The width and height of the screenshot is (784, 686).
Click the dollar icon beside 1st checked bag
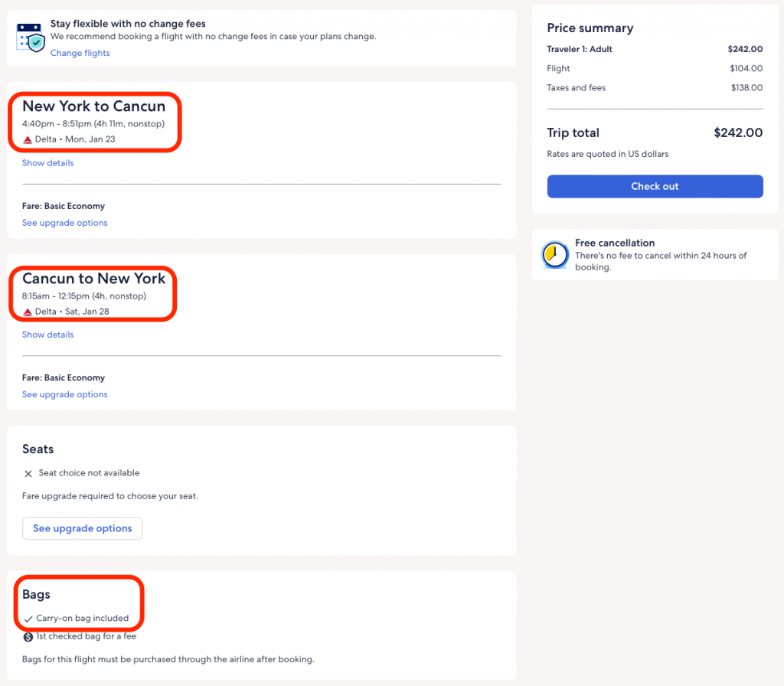click(28, 636)
